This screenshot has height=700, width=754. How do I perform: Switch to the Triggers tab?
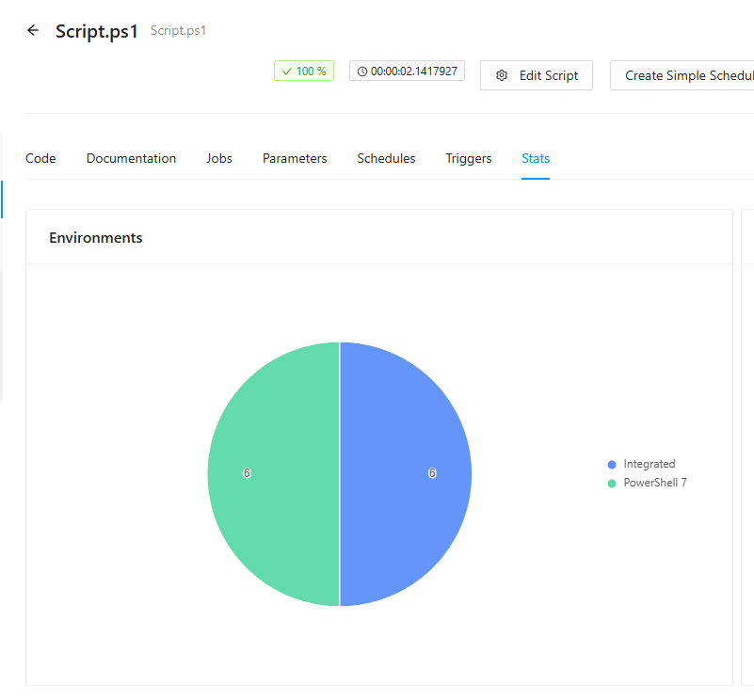469,158
